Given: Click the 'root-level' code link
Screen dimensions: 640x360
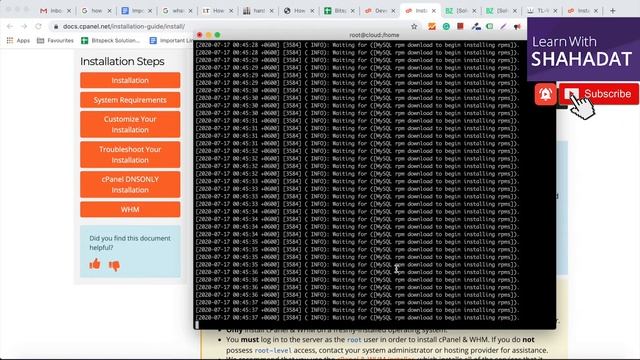Looking at the screenshot, I should pyautogui.click(x=273, y=350).
